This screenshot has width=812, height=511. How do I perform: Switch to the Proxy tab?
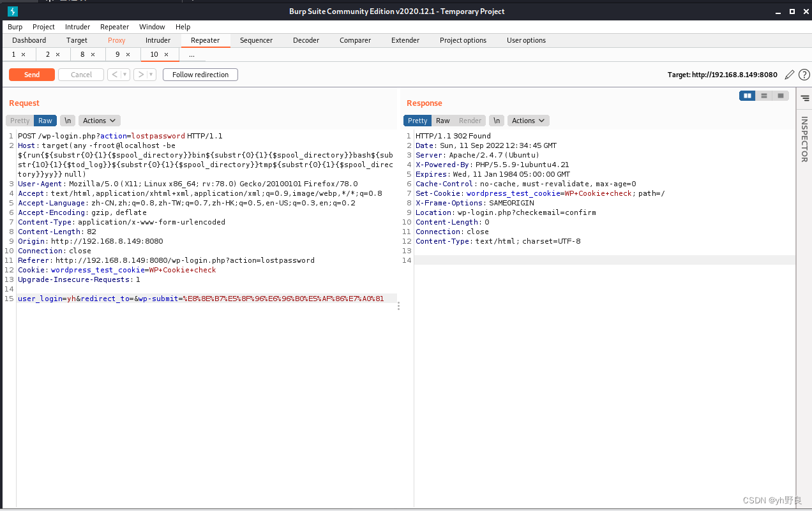pyautogui.click(x=117, y=40)
